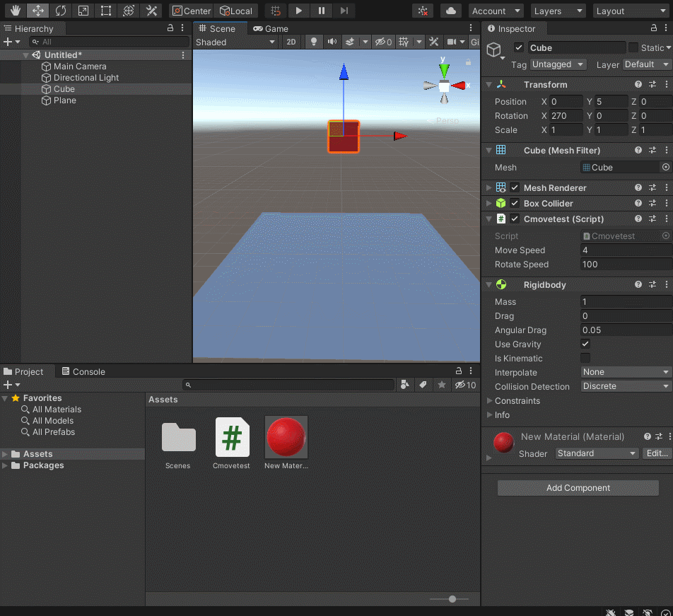Click the Step frame button
The image size is (673, 616).
coord(344,11)
